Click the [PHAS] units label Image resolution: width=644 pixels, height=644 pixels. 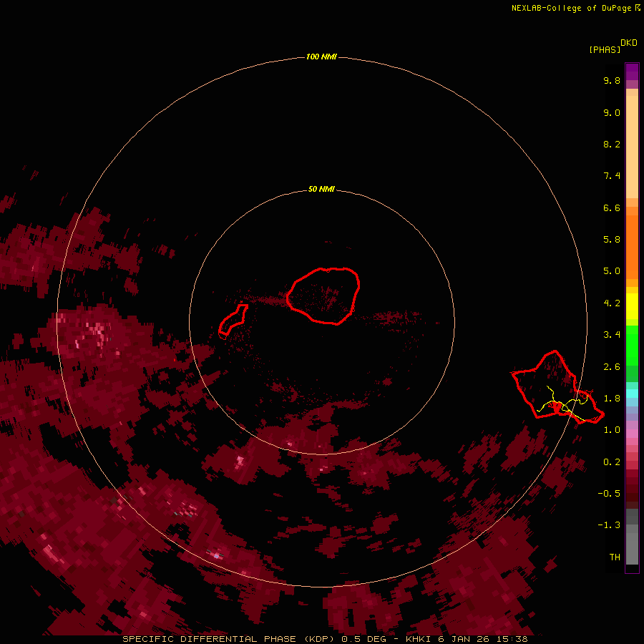[605, 49]
